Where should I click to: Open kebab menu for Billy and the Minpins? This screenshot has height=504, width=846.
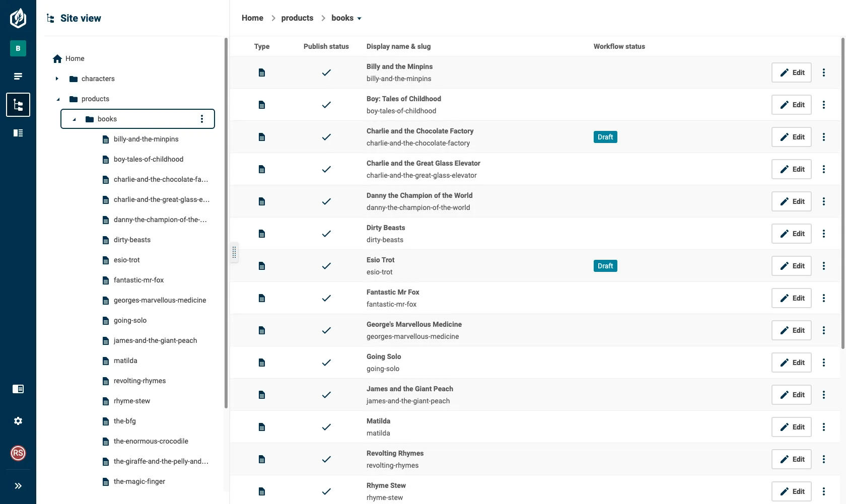824,73
